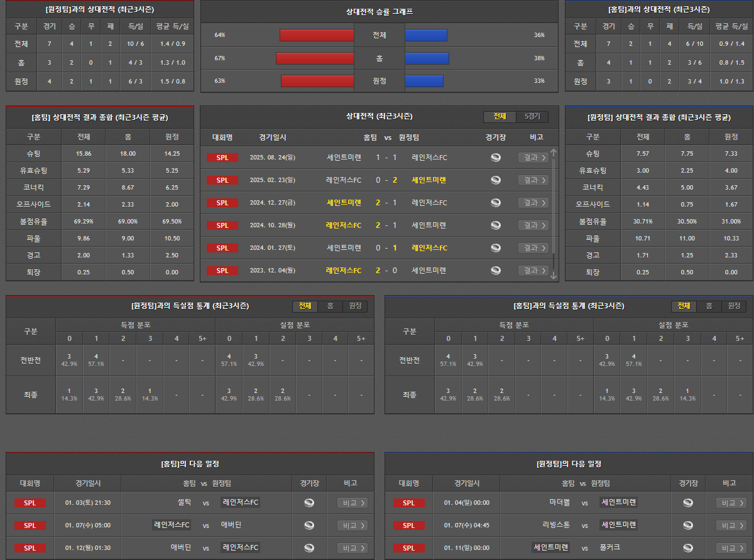Click the red 64% bar in 전체 win-rate row
754x560 pixels.
(317, 35)
